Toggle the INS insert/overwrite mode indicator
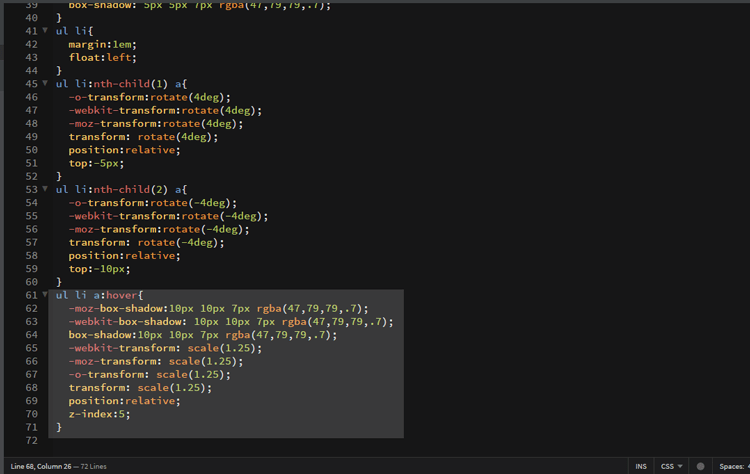 (641, 466)
